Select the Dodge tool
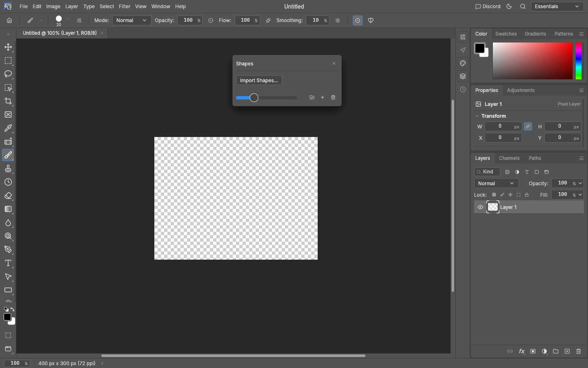 click(x=8, y=236)
